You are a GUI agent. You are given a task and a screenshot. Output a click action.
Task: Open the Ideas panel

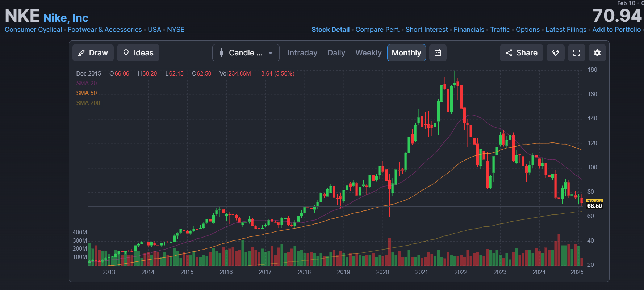point(138,53)
